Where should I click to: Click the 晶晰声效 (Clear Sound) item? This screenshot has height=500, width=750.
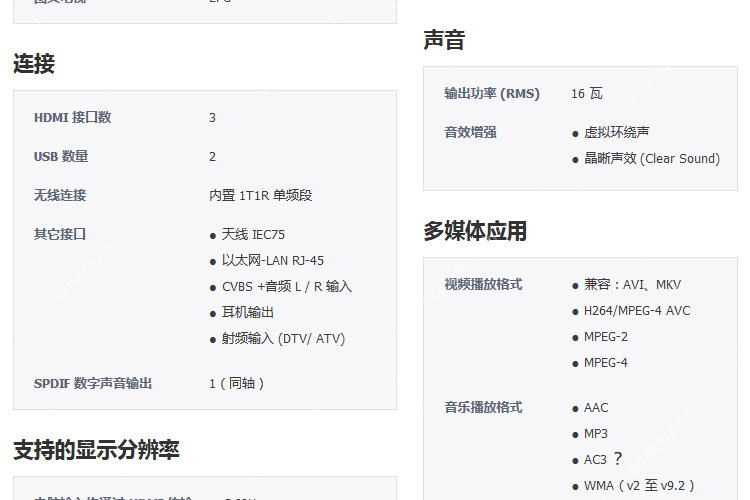[x=651, y=158]
